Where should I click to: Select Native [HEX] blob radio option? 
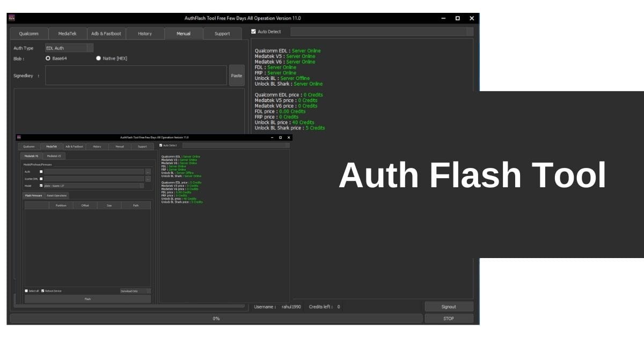98,58
